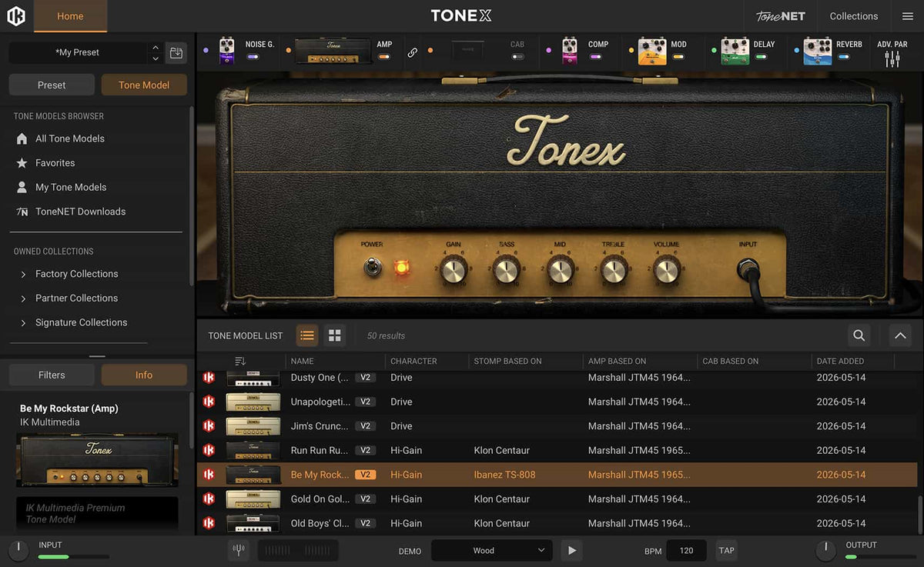Click the BPM 120 value field
Viewport: 924px width, 567px height.
pos(686,550)
